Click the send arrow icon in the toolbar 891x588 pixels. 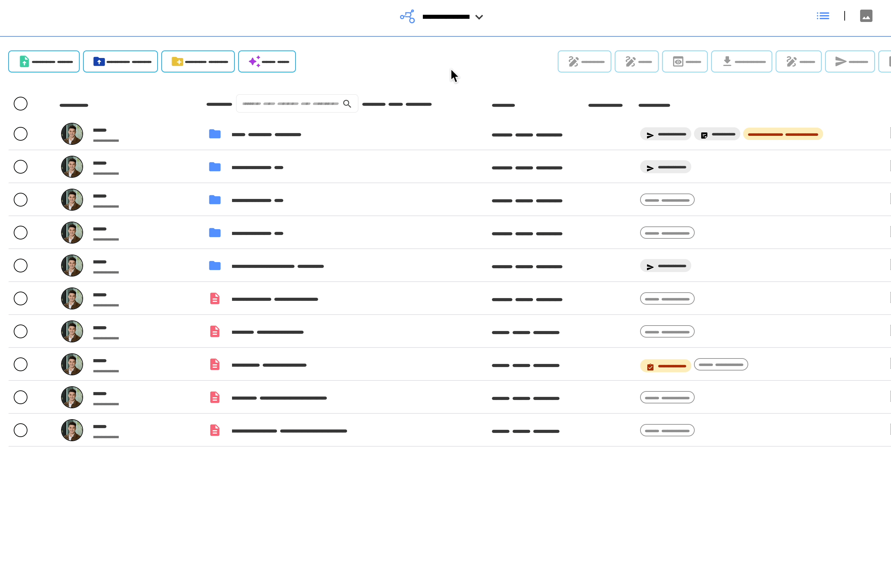(x=840, y=61)
